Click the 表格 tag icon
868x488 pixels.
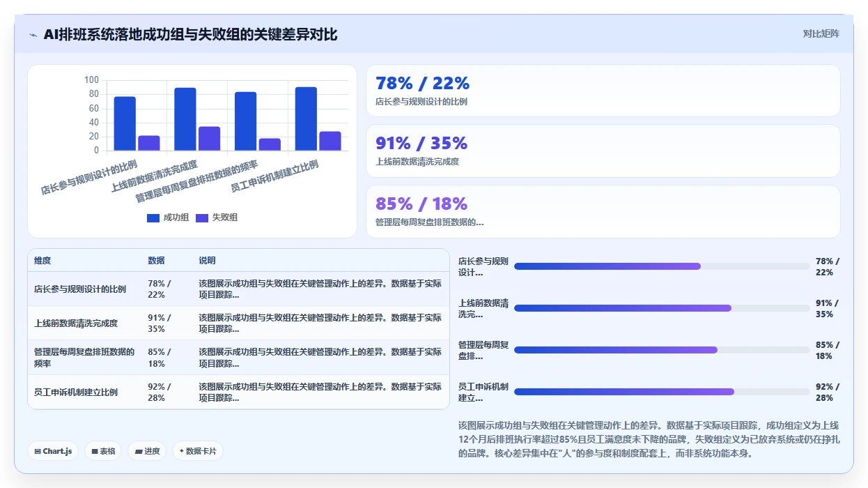click(95, 451)
